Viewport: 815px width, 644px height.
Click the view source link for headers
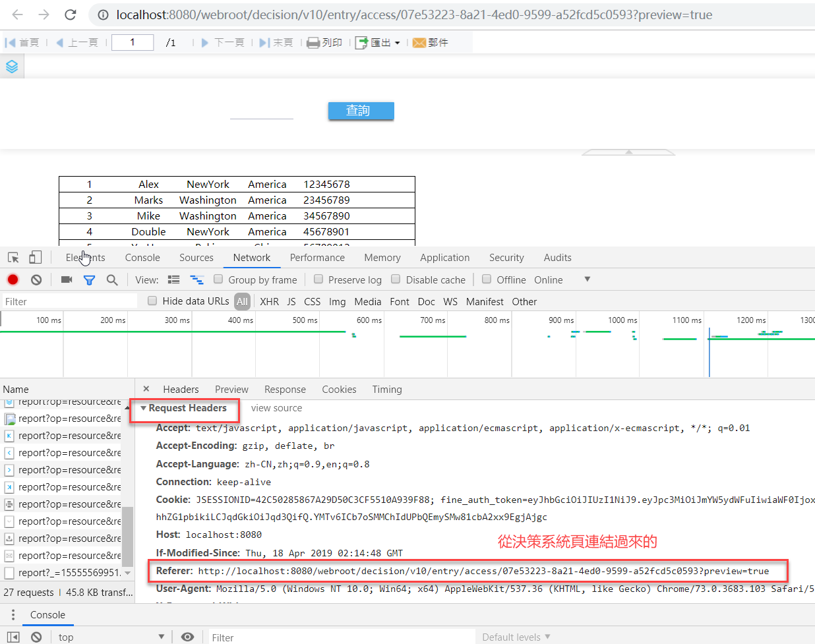tap(276, 407)
